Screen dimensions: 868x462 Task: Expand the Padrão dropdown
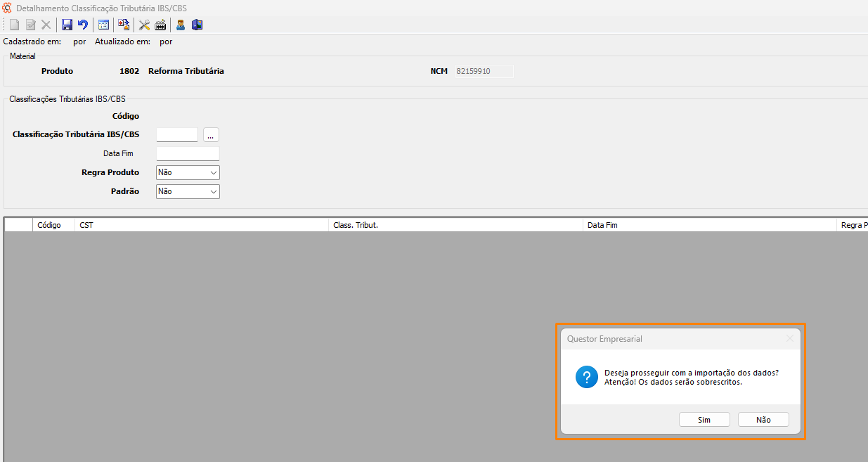(x=188, y=191)
